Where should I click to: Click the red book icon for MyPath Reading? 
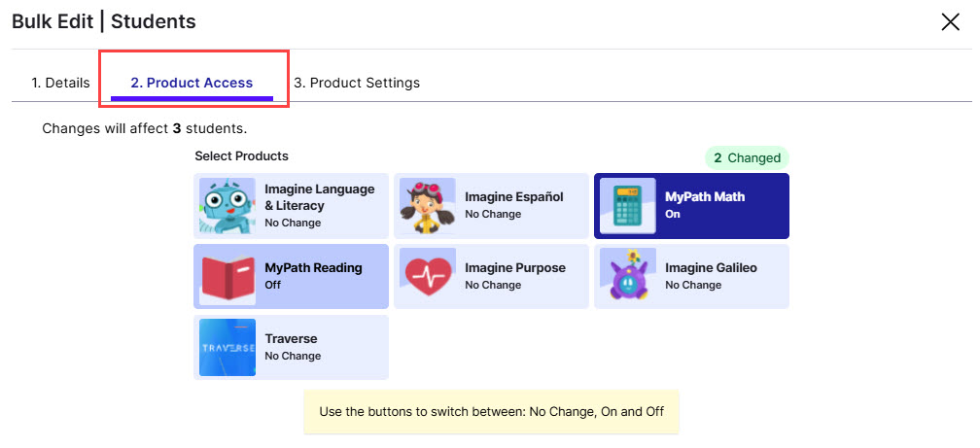pyautogui.click(x=227, y=277)
